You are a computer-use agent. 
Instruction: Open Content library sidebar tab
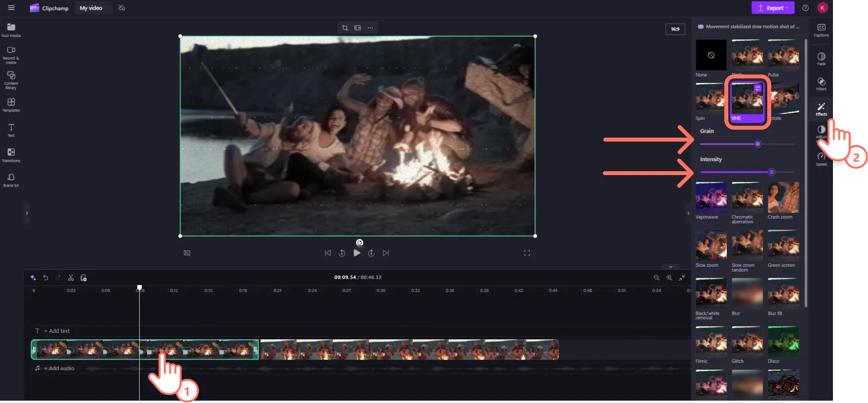11,80
